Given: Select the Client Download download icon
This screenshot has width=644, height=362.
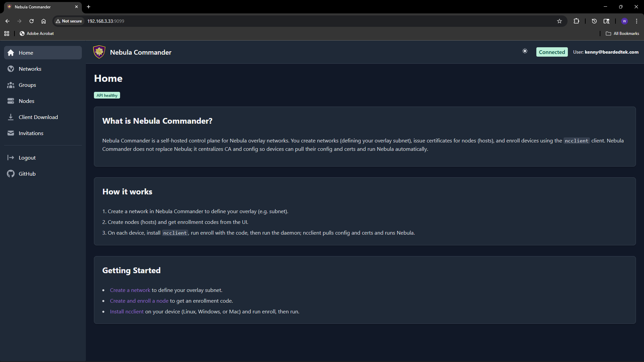Looking at the screenshot, I should 11,117.
